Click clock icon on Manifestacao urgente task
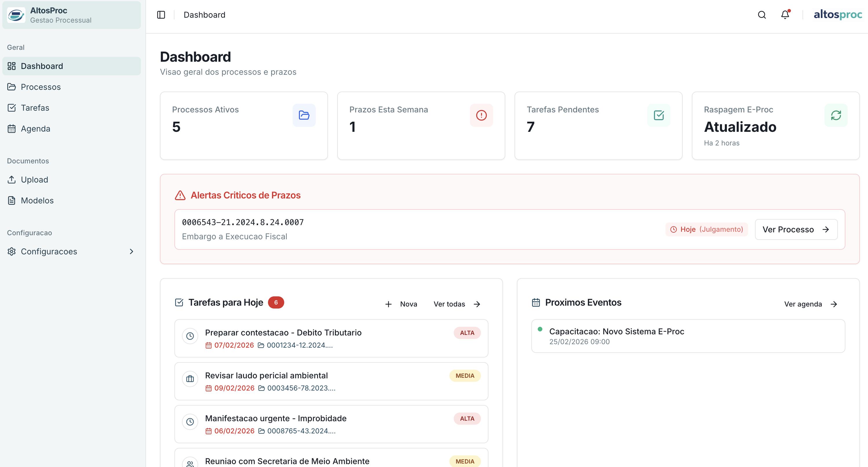The image size is (868, 467). coord(190,422)
